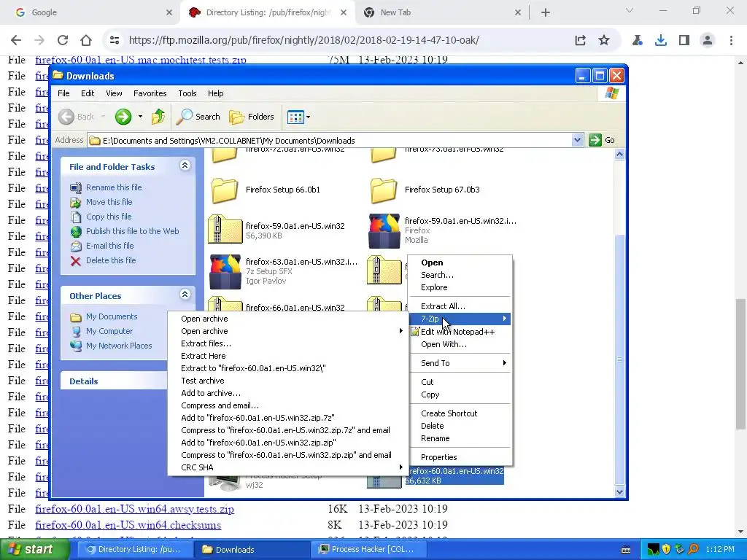Open the View menu in Downloads window
Viewport: 747px width, 560px height.
[114, 93]
